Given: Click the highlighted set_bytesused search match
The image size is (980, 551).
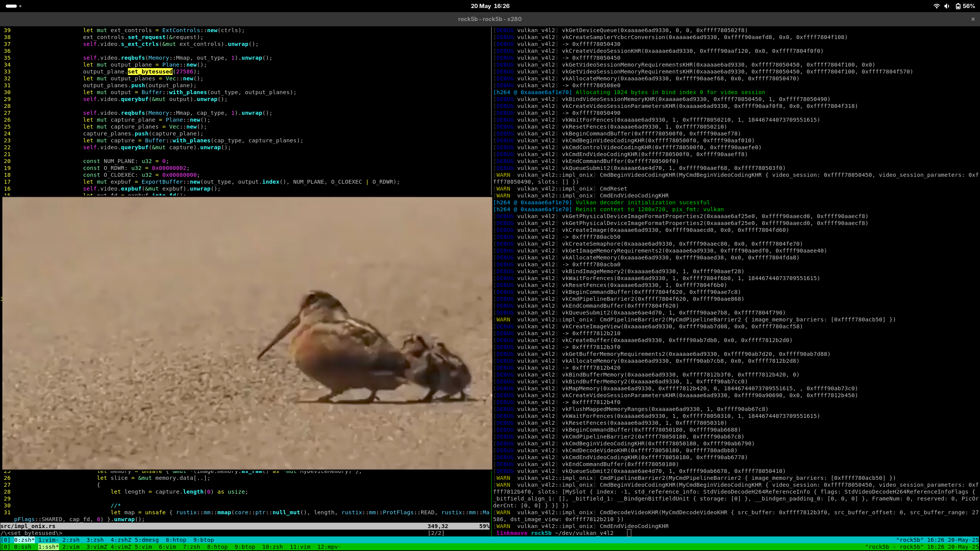Looking at the screenshot, I should point(150,72).
